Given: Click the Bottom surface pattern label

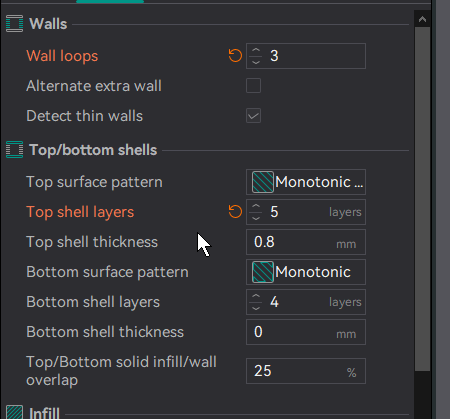Looking at the screenshot, I should pyautogui.click(x=107, y=272).
